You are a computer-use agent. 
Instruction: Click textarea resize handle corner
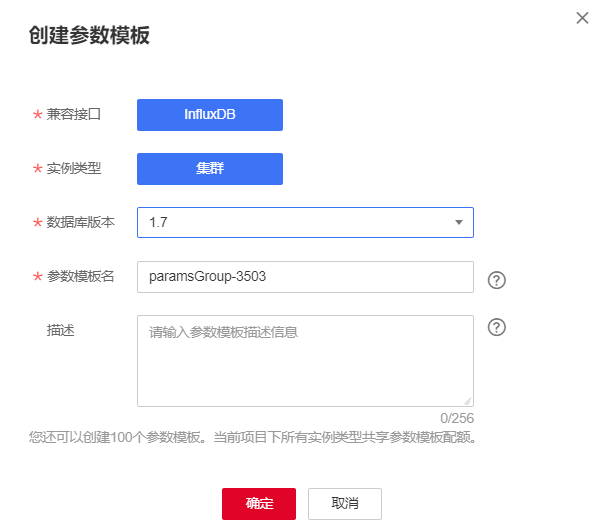[468, 401]
